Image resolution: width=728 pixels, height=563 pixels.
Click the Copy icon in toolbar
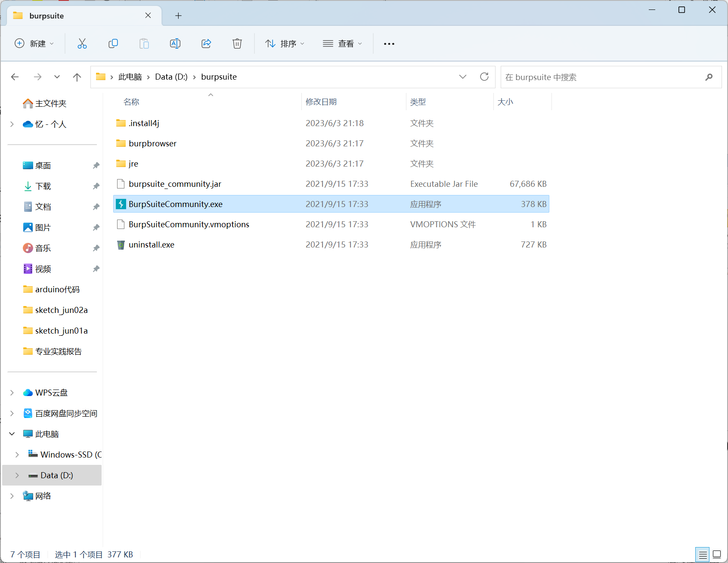pyautogui.click(x=113, y=43)
